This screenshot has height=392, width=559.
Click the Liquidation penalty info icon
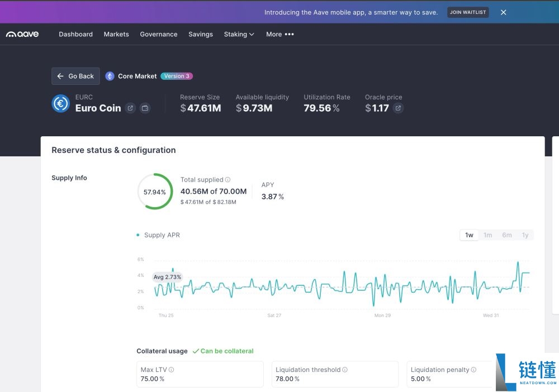[x=473, y=370]
